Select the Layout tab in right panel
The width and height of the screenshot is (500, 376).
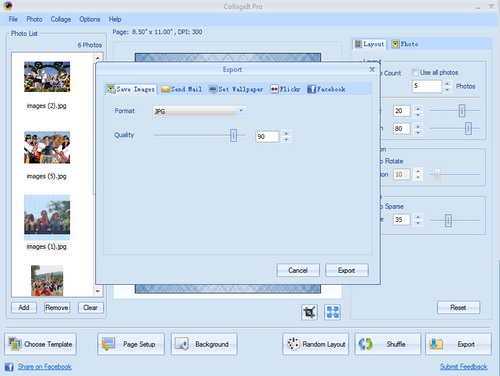click(370, 44)
